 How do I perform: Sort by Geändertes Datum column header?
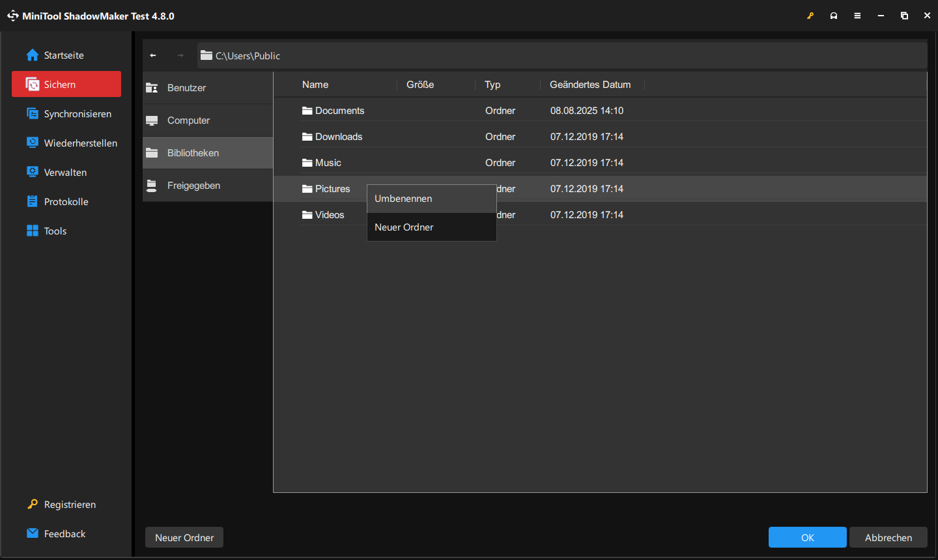(x=590, y=85)
